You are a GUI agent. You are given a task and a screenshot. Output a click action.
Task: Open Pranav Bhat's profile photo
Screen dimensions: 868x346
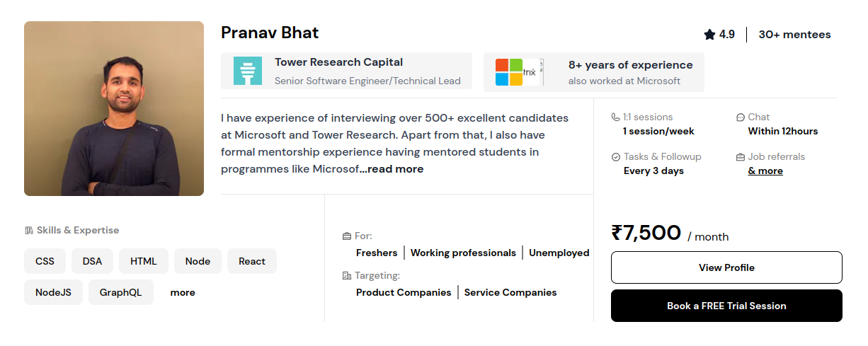[114, 108]
